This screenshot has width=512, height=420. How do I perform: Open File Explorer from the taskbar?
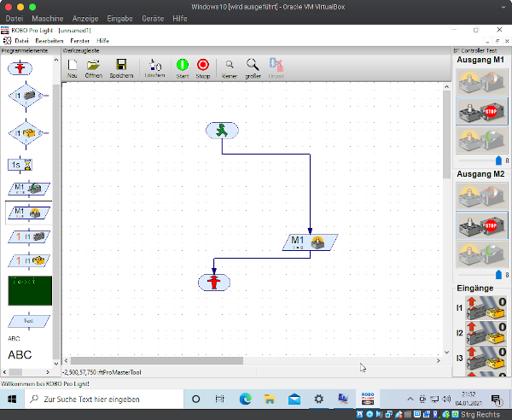click(270, 400)
